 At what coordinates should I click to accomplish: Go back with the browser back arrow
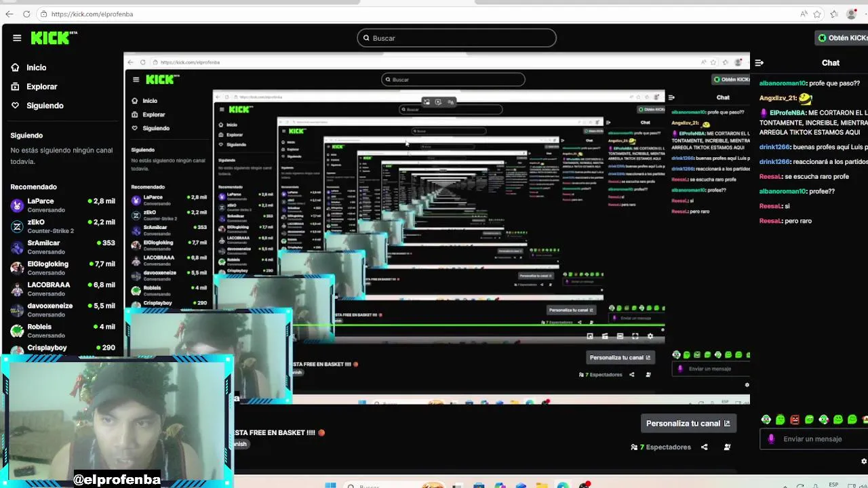click(x=9, y=14)
